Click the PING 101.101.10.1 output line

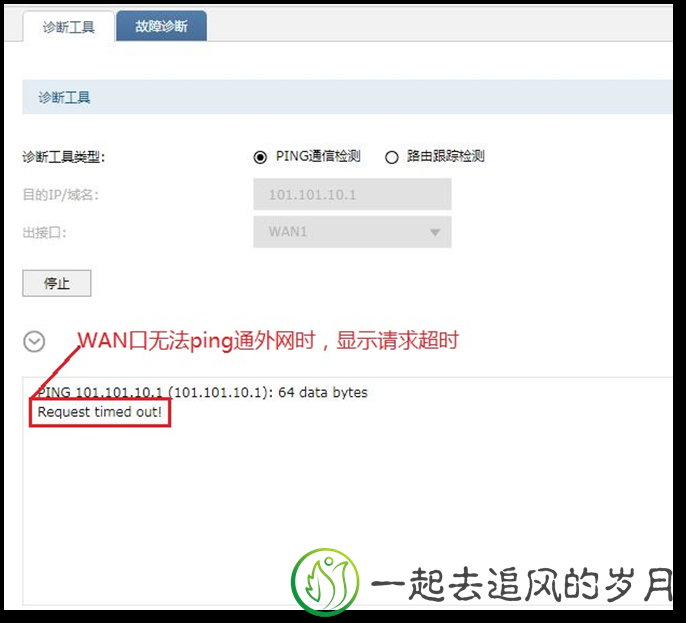tap(203, 392)
